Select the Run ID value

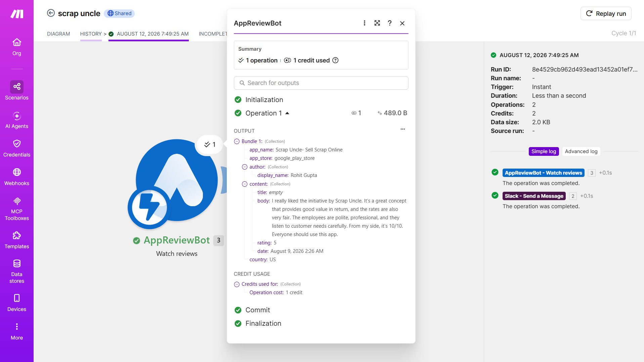pyautogui.click(x=585, y=70)
